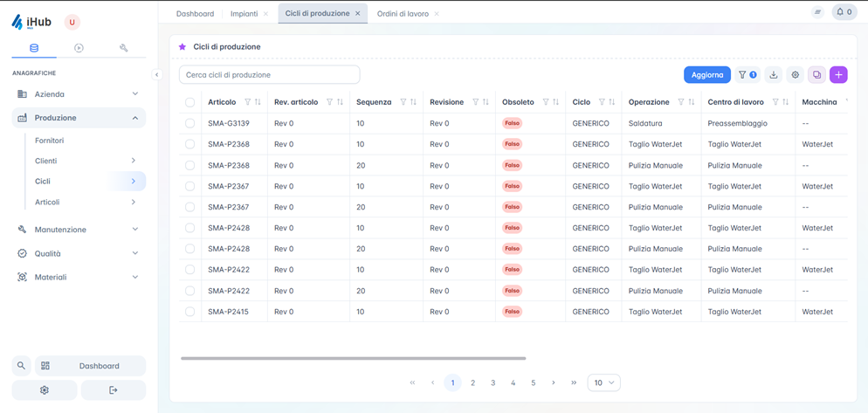Expand the Qualità menu
Viewport: 868px width, 413px height.
pos(79,253)
